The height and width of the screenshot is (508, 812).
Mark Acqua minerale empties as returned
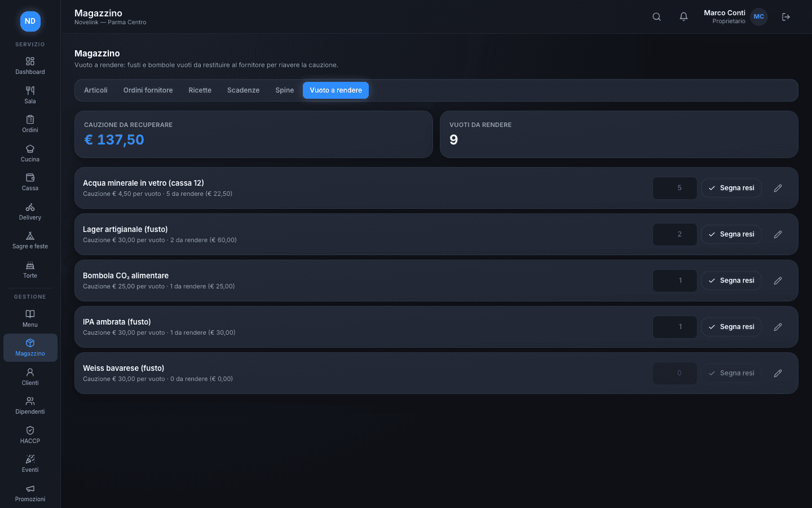(x=731, y=188)
